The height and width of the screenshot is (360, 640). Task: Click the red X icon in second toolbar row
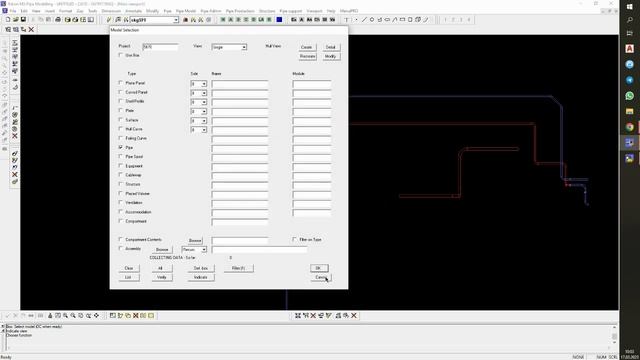pos(31,29)
